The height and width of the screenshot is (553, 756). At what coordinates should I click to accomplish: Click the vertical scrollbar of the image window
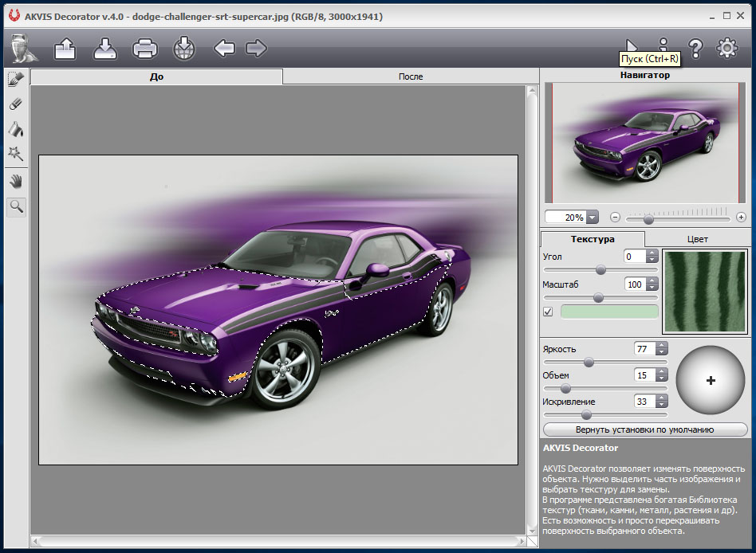(532, 310)
